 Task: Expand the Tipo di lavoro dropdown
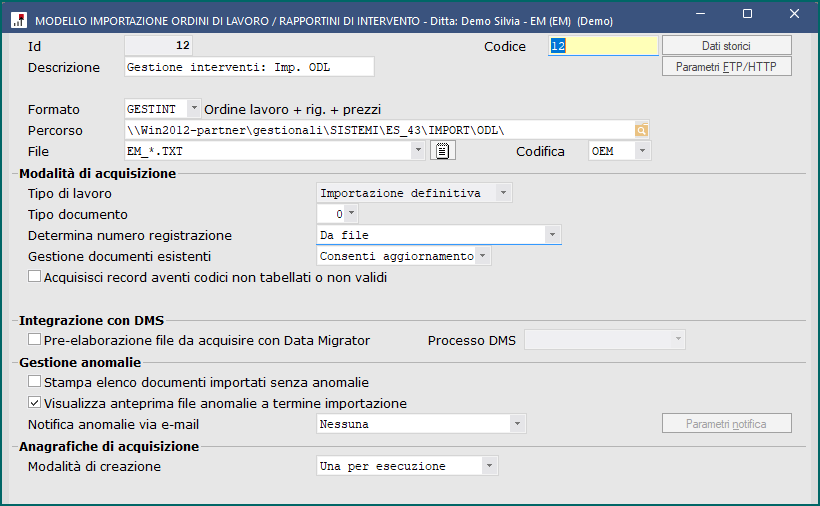503,193
